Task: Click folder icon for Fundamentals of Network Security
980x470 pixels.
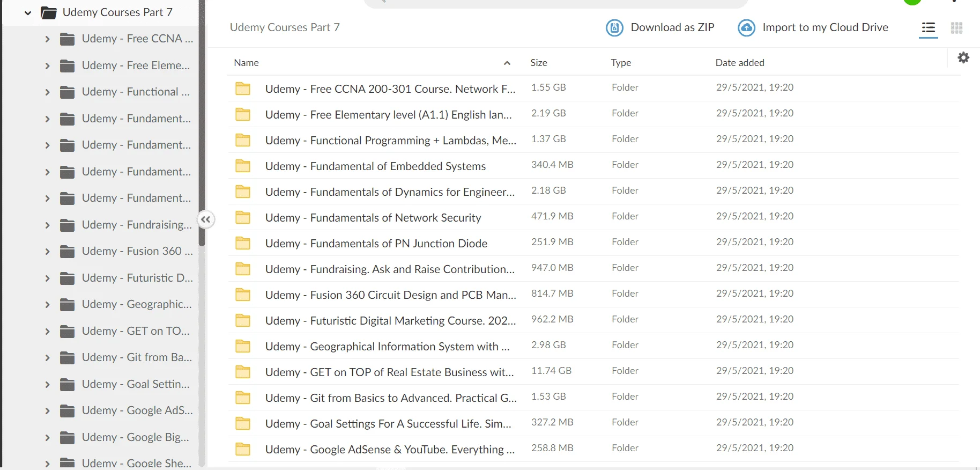Action: tap(243, 217)
